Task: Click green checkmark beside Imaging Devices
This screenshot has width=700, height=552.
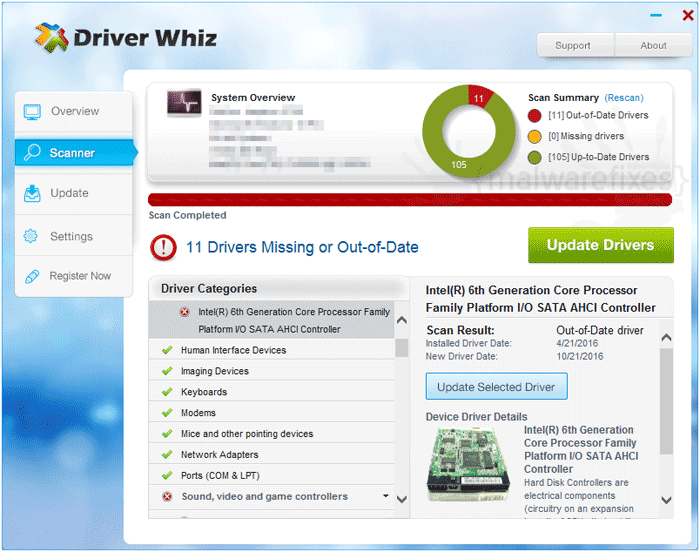Action: tap(167, 371)
